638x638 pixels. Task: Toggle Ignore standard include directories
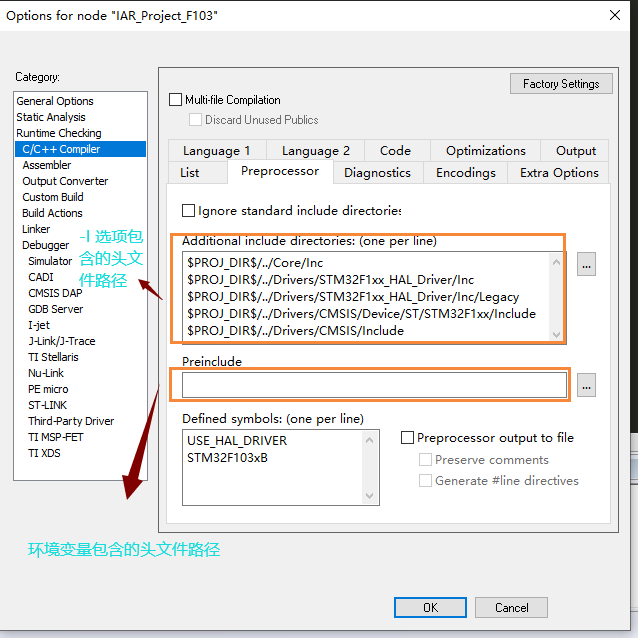pyautogui.click(x=188, y=211)
